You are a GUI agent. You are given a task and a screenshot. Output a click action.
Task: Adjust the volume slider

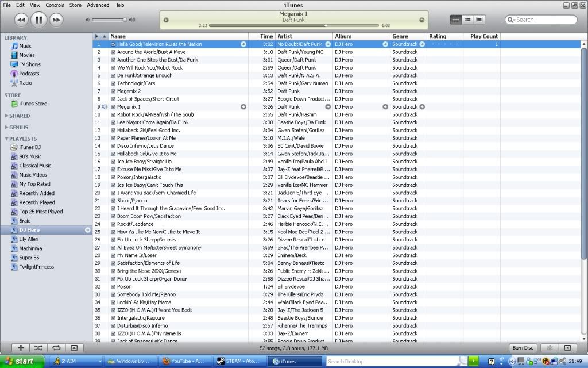[x=109, y=20]
